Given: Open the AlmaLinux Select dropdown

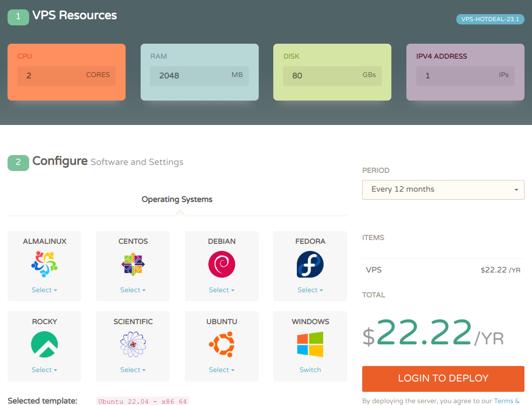Looking at the screenshot, I should coord(44,290).
